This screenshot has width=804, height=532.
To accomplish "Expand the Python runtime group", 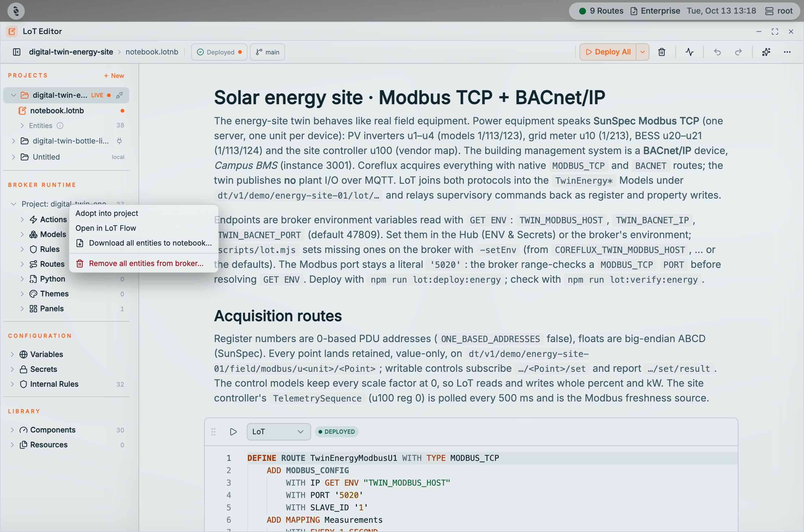I will 22,279.
